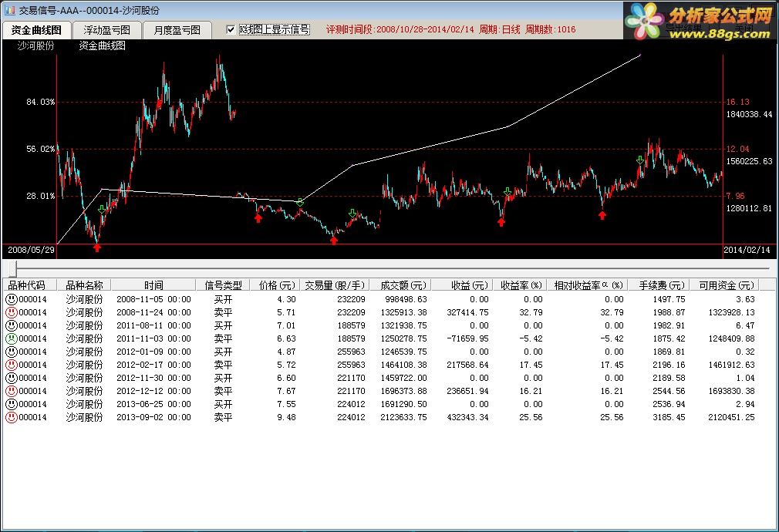
Task: Click 成交额(元) column header
Action: pos(400,285)
